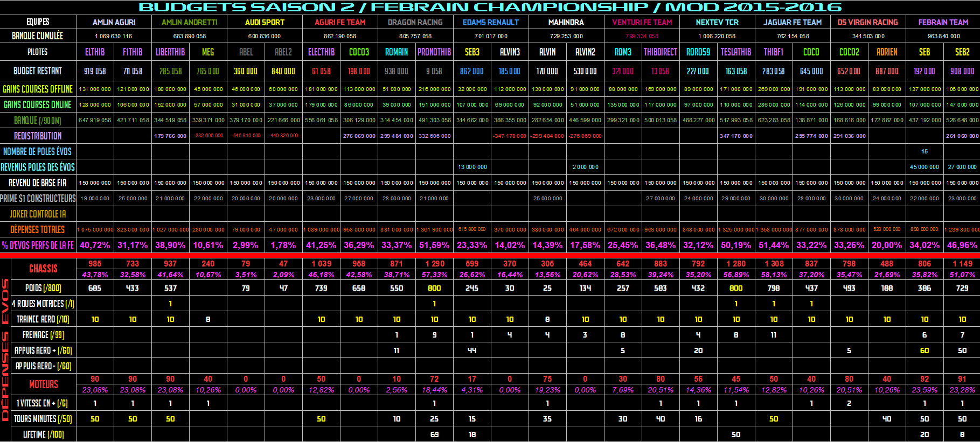Select the FEBRAIN TEAM column header
The height and width of the screenshot is (442, 980).
[x=943, y=22]
